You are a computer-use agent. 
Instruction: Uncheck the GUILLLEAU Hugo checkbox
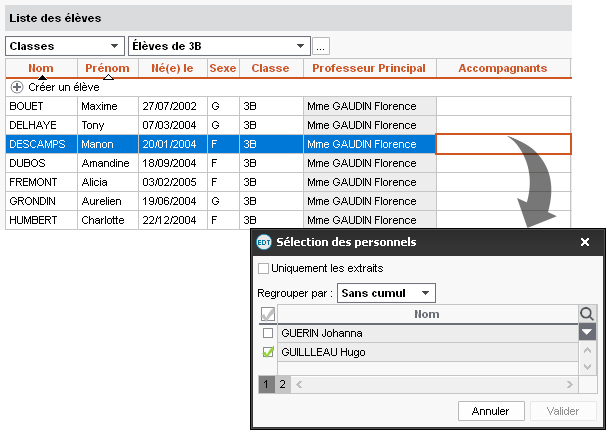click(x=268, y=352)
